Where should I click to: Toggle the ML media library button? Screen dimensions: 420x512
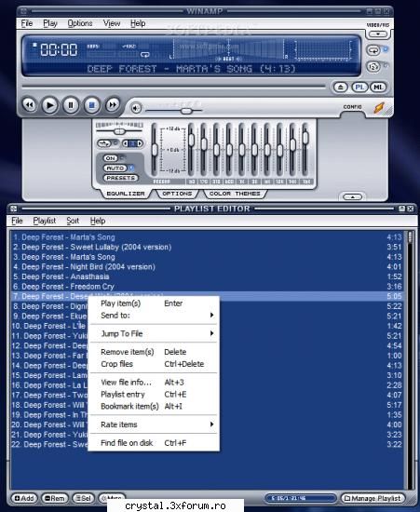(x=378, y=88)
